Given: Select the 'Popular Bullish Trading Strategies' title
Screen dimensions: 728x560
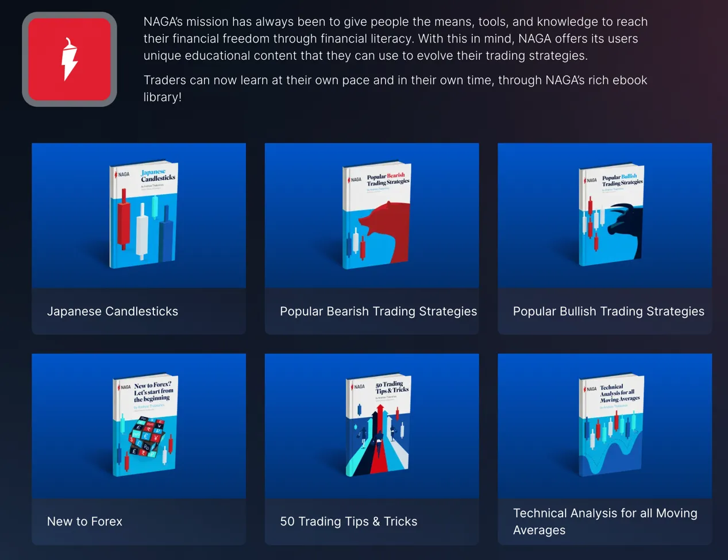Looking at the screenshot, I should pos(608,311).
